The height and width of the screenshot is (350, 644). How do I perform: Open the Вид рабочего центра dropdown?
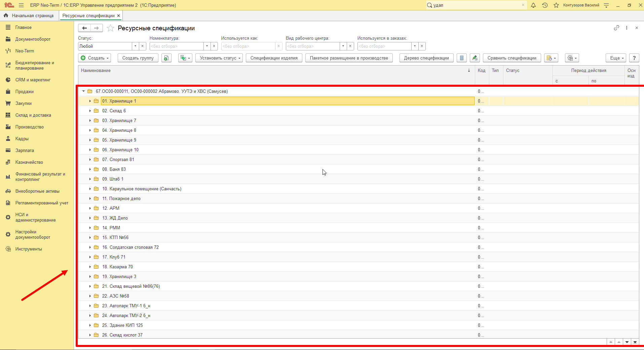[x=343, y=46]
